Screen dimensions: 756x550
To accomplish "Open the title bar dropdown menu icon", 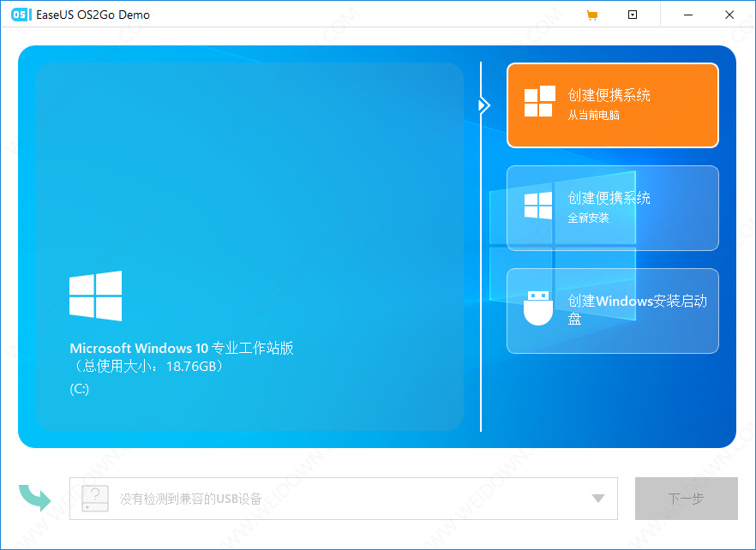I will [633, 15].
